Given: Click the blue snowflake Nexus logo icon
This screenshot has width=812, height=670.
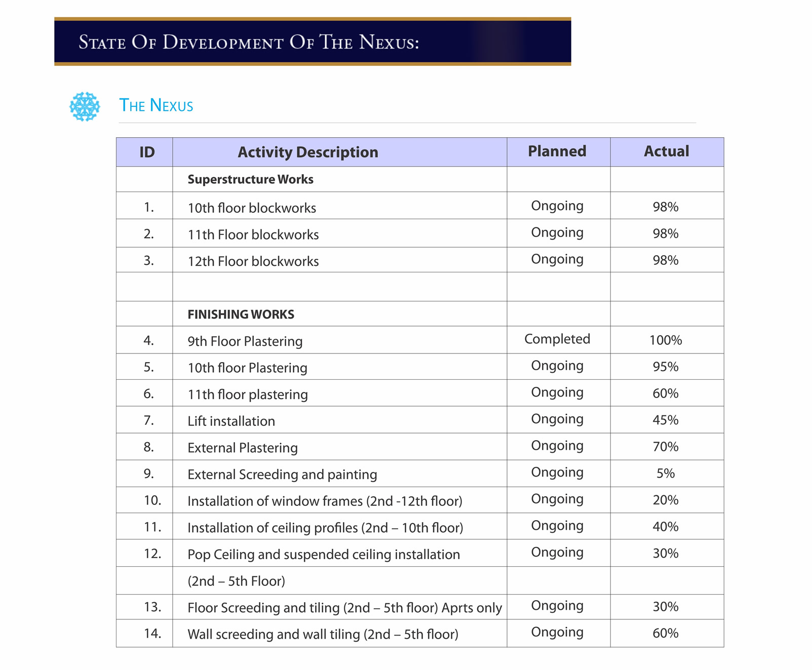Looking at the screenshot, I should coord(85,106).
